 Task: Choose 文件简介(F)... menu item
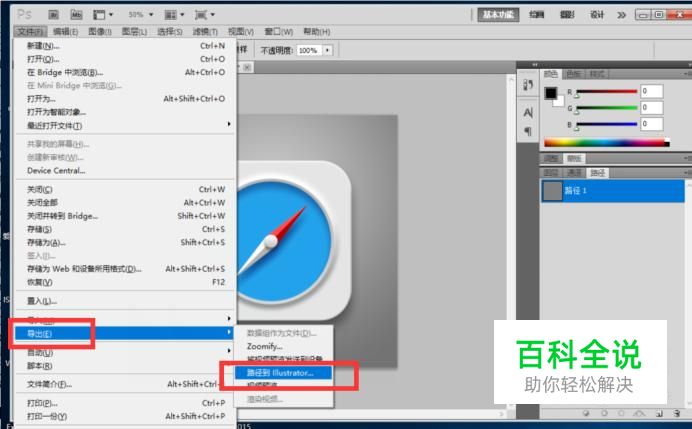pyautogui.click(x=126, y=384)
